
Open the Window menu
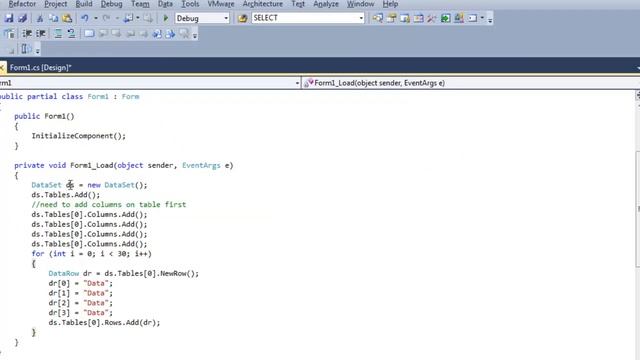pyautogui.click(x=360, y=4)
